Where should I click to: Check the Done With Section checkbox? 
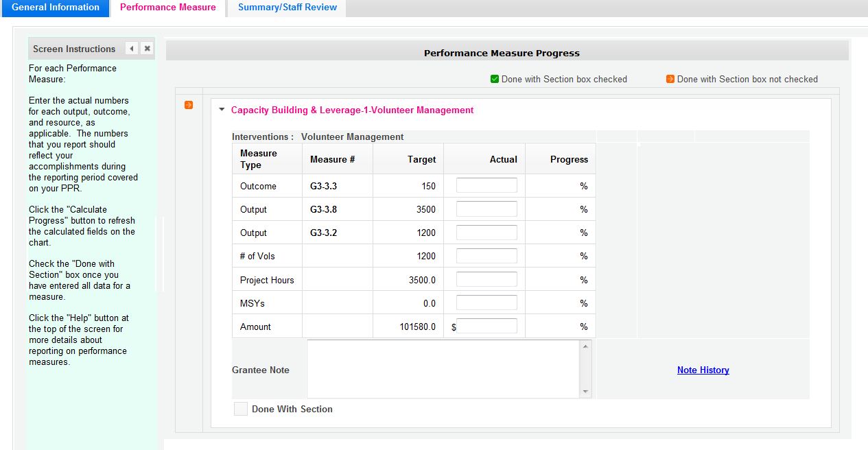(x=241, y=409)
